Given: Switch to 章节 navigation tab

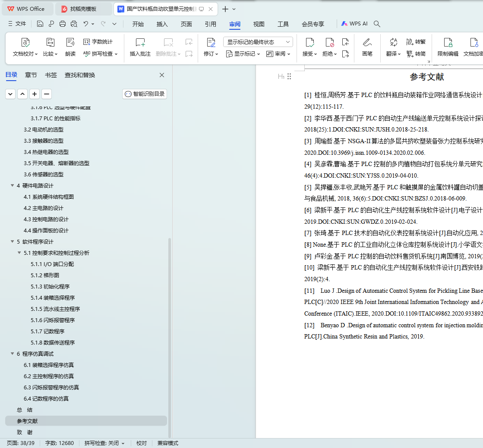Looking at the screenshot, I should [x=31, y=75].
